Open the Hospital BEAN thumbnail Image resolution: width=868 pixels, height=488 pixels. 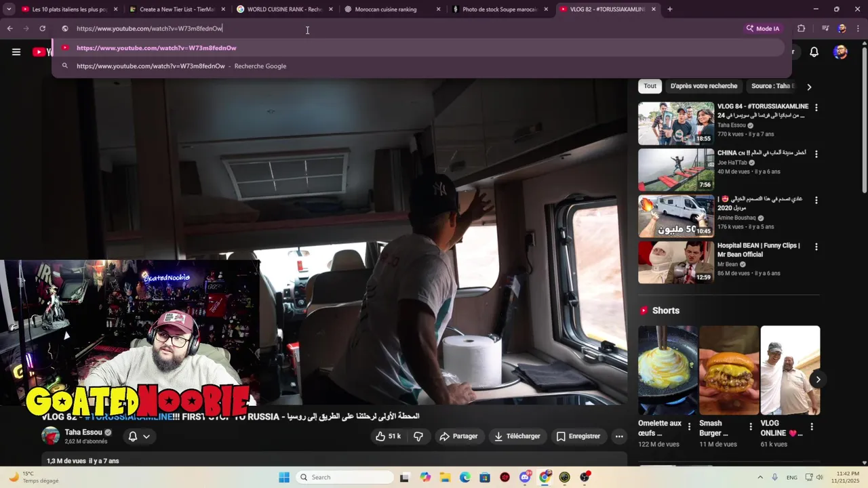pos(676,262)
